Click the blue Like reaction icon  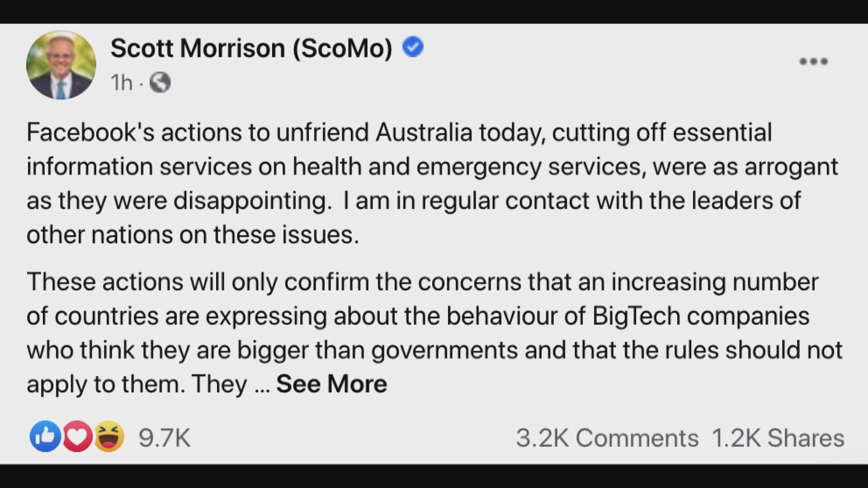tap(45, 436)
